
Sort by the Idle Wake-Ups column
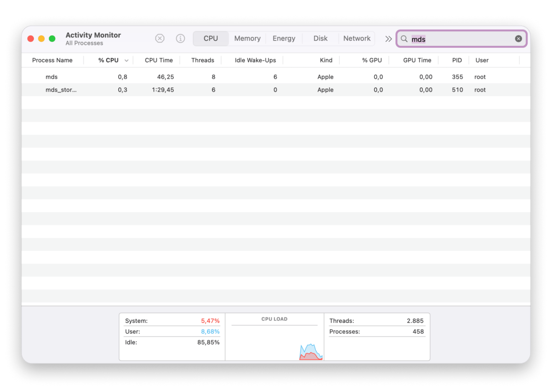tap(255, 60)
